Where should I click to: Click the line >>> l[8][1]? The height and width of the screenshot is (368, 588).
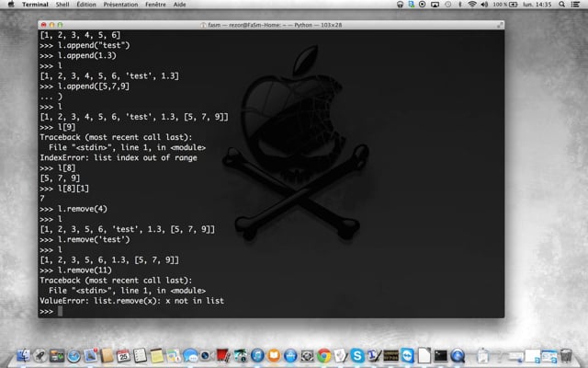click(x=64, y=189)
